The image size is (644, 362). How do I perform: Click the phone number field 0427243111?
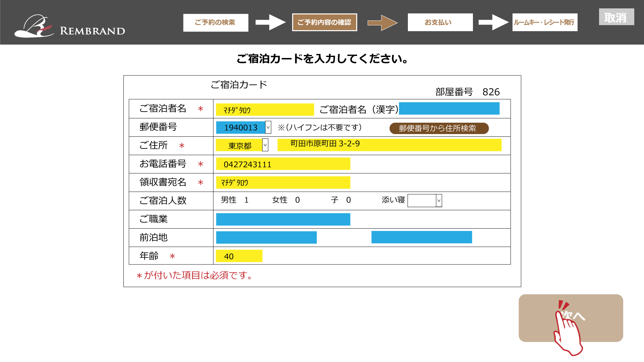[283, 164]
